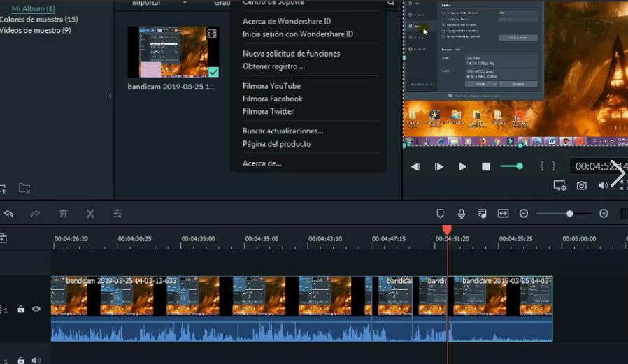Open the Edit adjustments sliders icon

[x=117, y=214]
